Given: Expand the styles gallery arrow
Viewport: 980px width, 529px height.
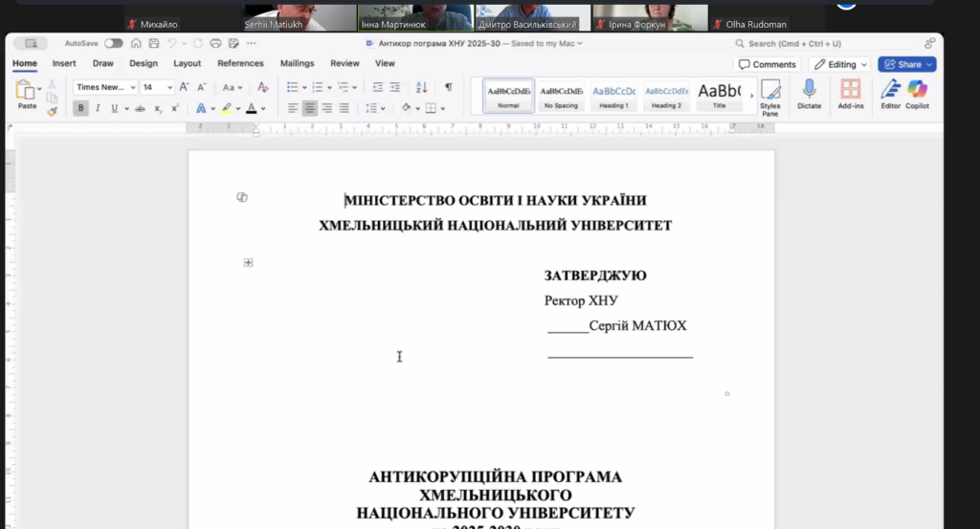Looking at the screenshot, I should point(751,96).
